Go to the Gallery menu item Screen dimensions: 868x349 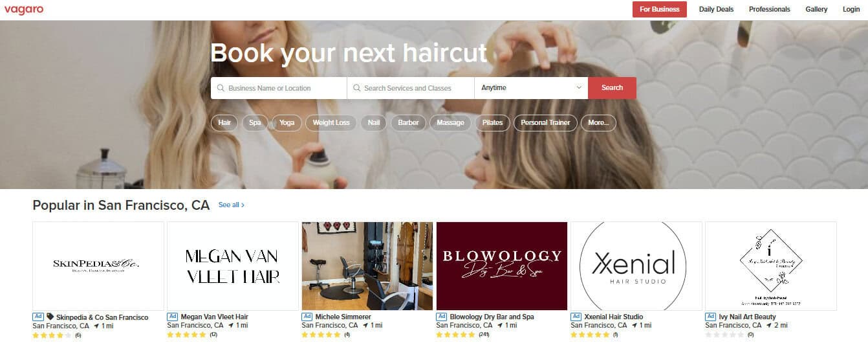(816, 9)
